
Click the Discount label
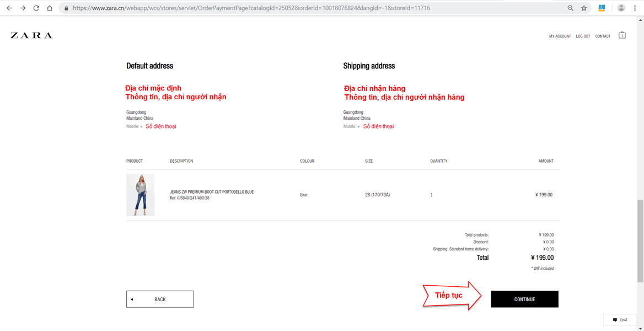481,242
